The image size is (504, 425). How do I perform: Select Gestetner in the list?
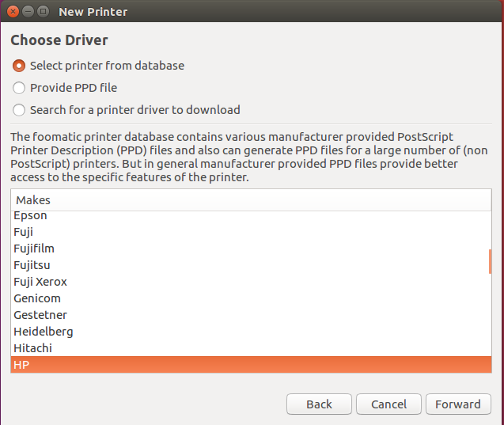tap(40, 315)
